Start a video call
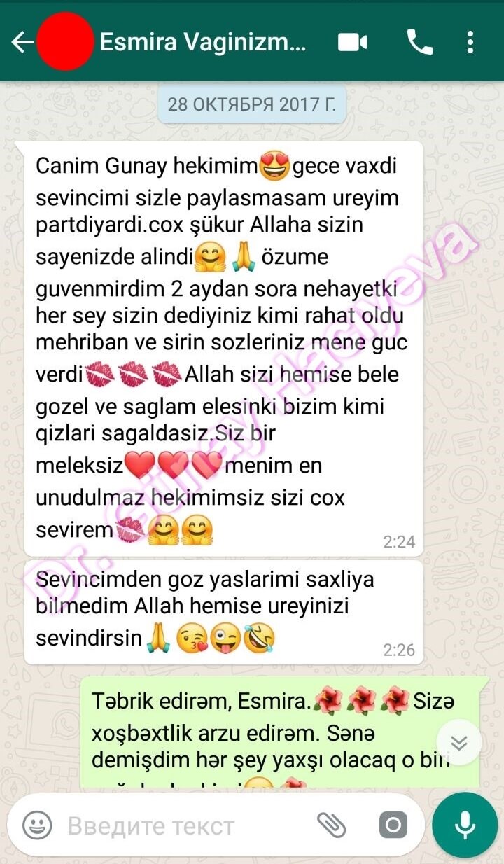Screen dimensions: 504x864 (x=353, y=43)
